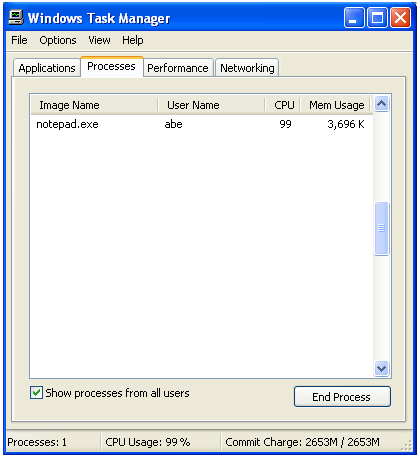Close the Windows Task Manager window
Image resolution: width=418 pixels, height=457 pixels.
coord(400,18)
